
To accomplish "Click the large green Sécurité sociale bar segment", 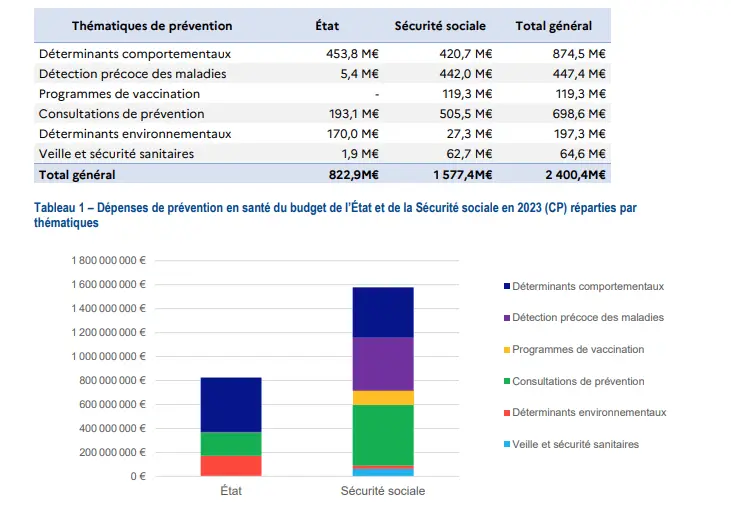I will coord(383,435).
